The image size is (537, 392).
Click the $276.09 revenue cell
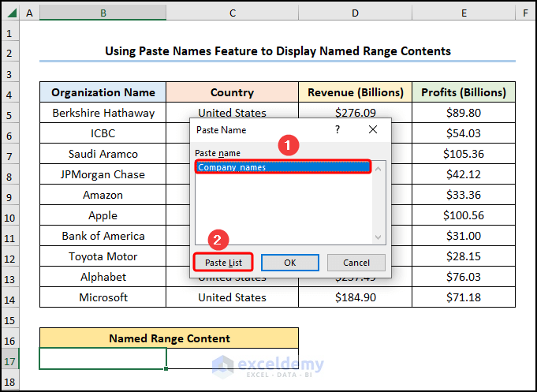click(x=355, y=110)
